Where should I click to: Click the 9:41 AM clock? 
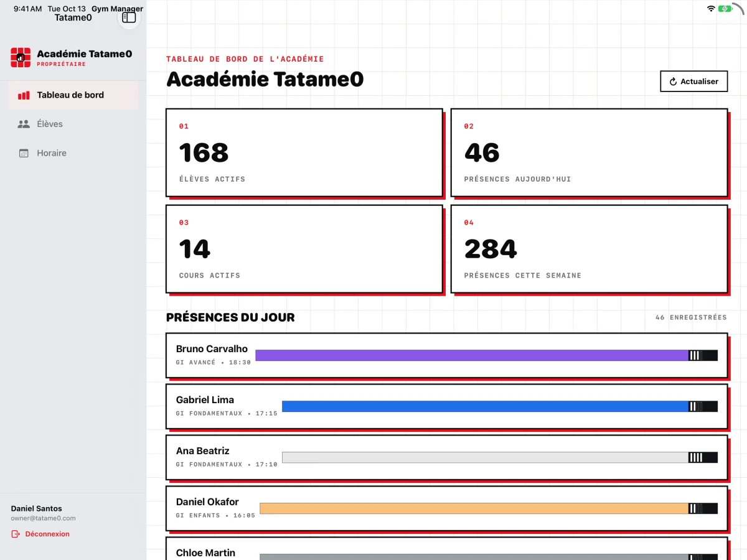[x=28, y=9]
